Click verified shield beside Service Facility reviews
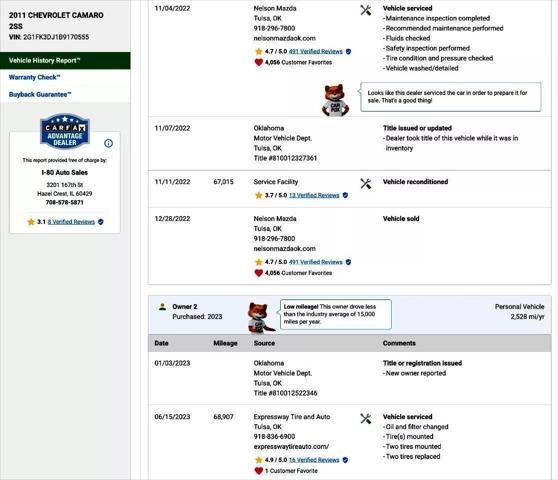558x480 pixels. 345,195
